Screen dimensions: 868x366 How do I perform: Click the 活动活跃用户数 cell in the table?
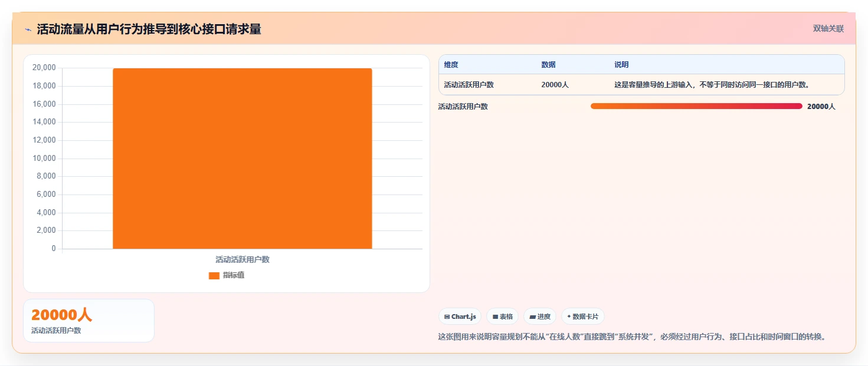(x=469, y=85)
